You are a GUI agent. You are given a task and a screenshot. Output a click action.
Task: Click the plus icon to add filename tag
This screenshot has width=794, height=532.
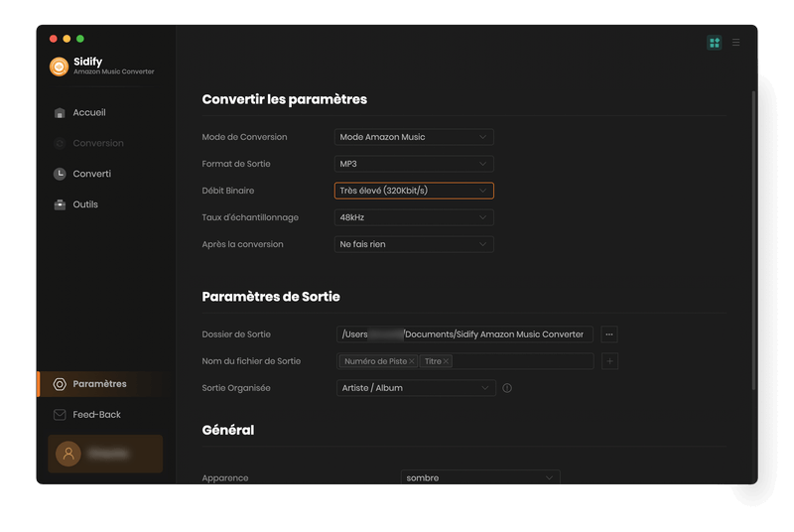(x=609, y=361)
